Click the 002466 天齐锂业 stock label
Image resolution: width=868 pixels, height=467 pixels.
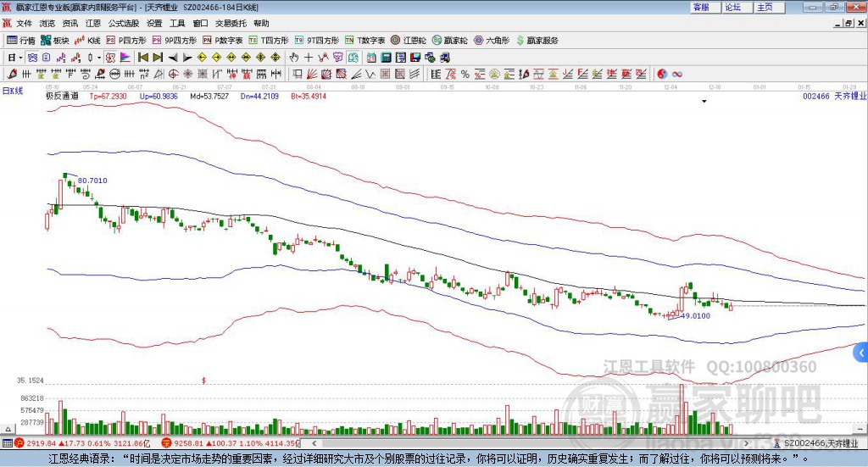pos(834,97)
